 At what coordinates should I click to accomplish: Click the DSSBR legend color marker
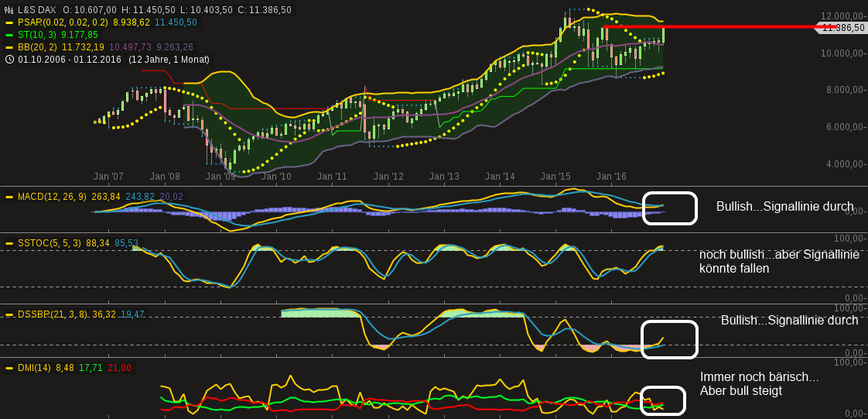[x=9, y=314]
